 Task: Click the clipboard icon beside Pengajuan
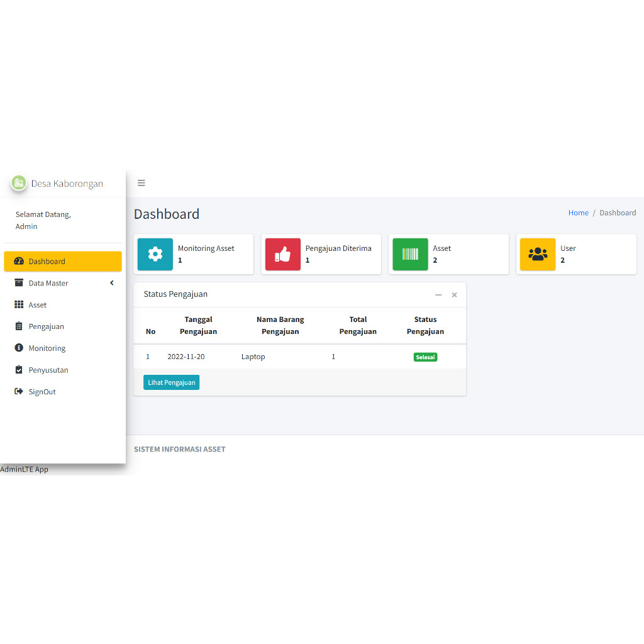pyautogui.click(x=18, y=326)
